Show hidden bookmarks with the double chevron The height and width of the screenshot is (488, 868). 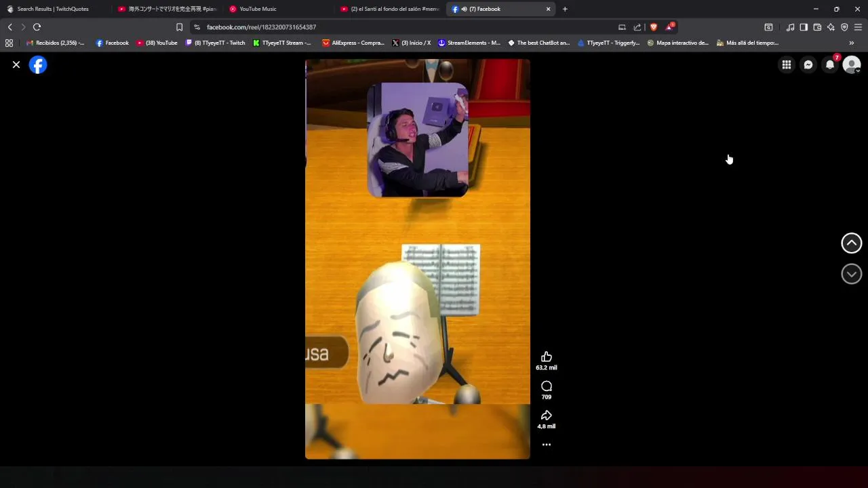[852, 43]
